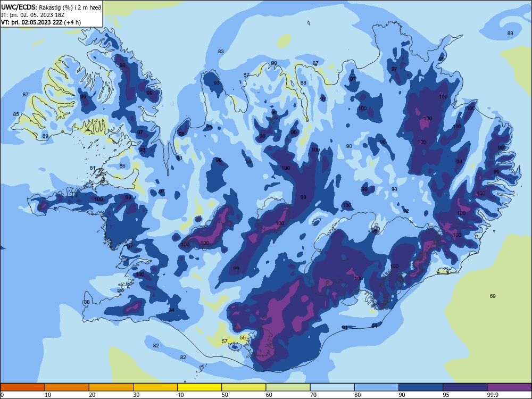Click the 80–90 blue legend swatch
The image size is (532, 399).
point(377,387)
